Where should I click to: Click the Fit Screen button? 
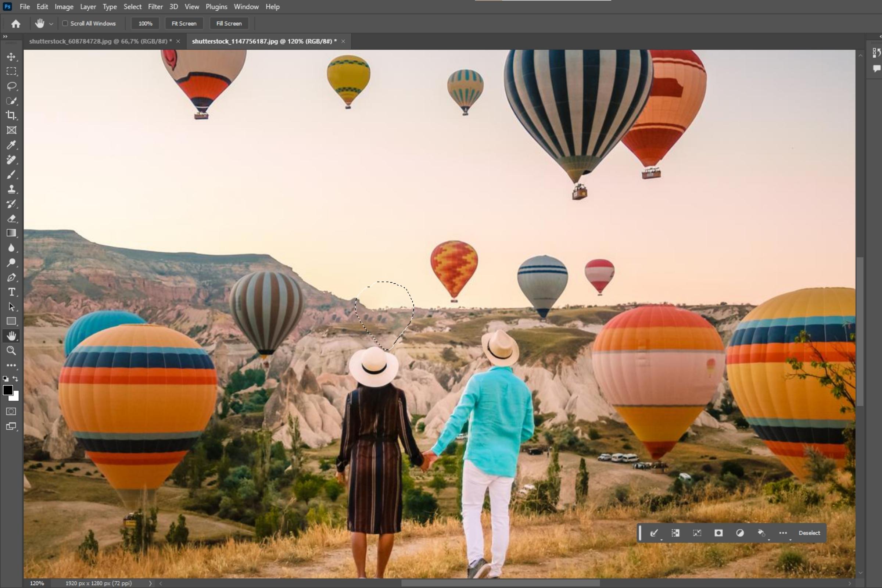[184, 23]
